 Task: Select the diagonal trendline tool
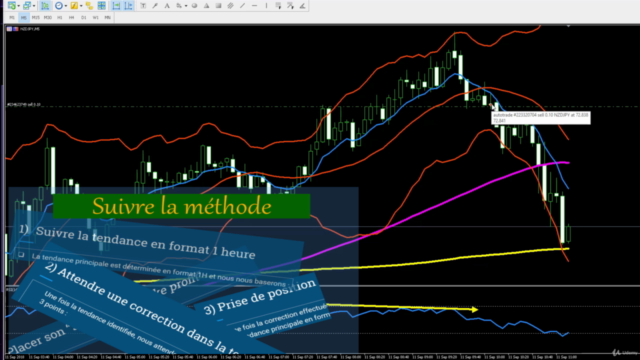tap(242, 6)
